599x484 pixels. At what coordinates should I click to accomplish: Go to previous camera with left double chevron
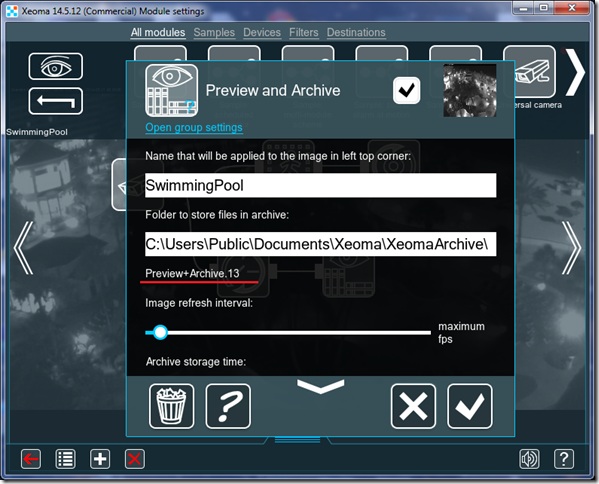(x=24, y=248)
